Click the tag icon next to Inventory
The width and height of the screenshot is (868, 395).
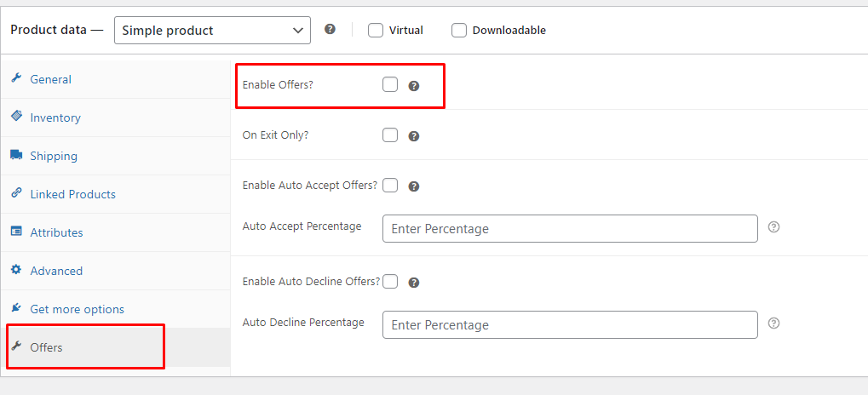(x=16, y=116)
